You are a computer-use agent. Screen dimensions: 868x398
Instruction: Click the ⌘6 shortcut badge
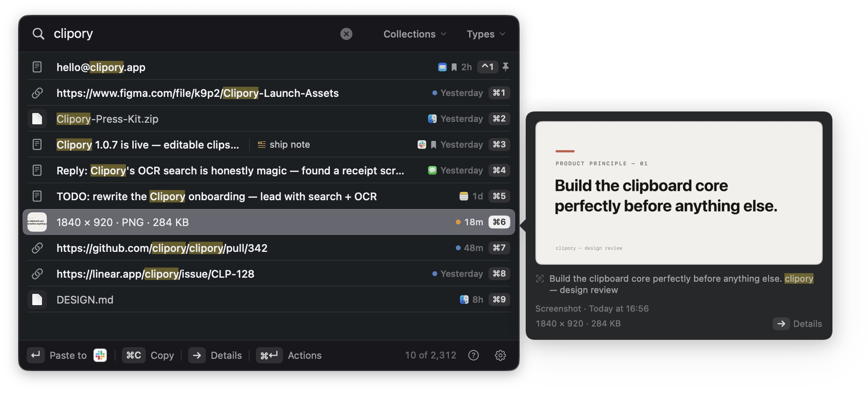pyautogui.click(x=499, y=222)
